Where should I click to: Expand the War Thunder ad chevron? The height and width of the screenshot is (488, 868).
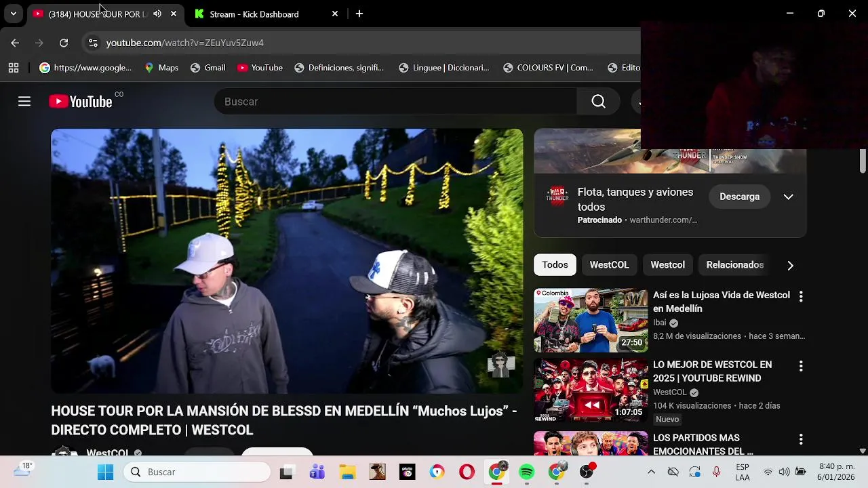tap(788, 197)
